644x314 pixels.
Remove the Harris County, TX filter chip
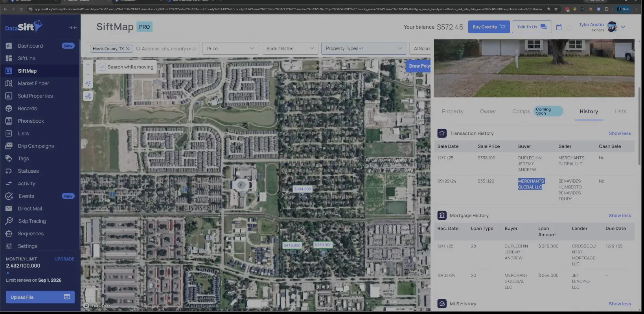click(x=128, y=49)
